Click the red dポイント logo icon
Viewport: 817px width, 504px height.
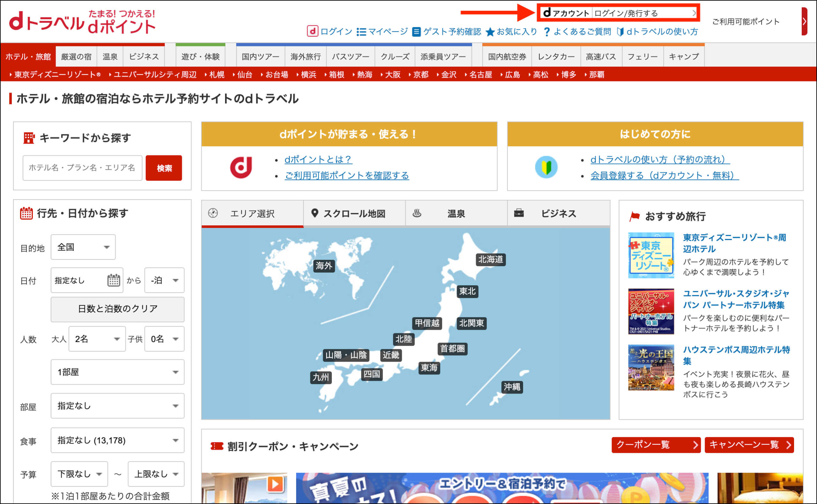pyautogui.click(x=241, y=167)
